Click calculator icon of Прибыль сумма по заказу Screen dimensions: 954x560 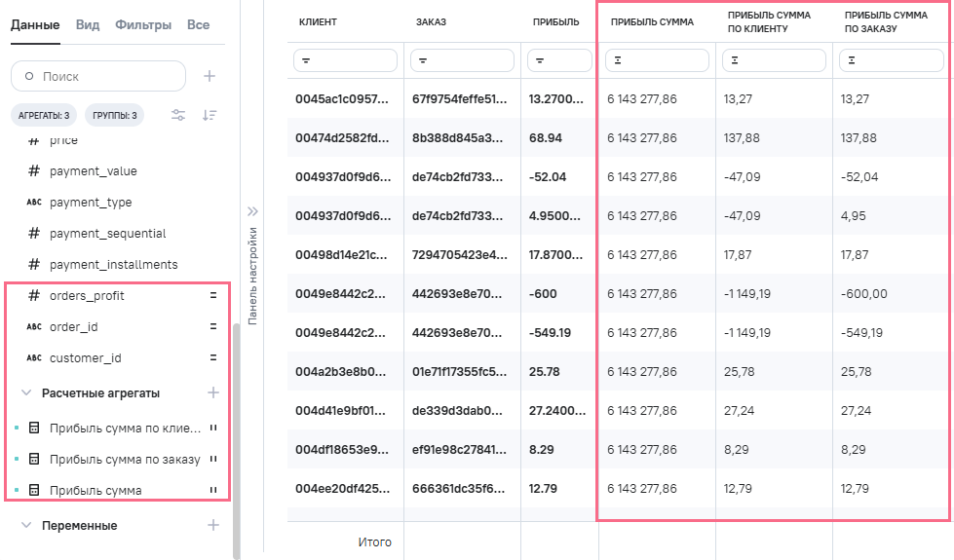point(34,459)
